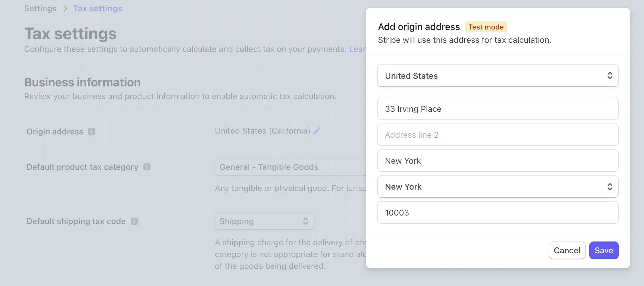Screen dimensions: 644x286
Task: Click the United States (California) value
Action: click(x=263, y=131)
